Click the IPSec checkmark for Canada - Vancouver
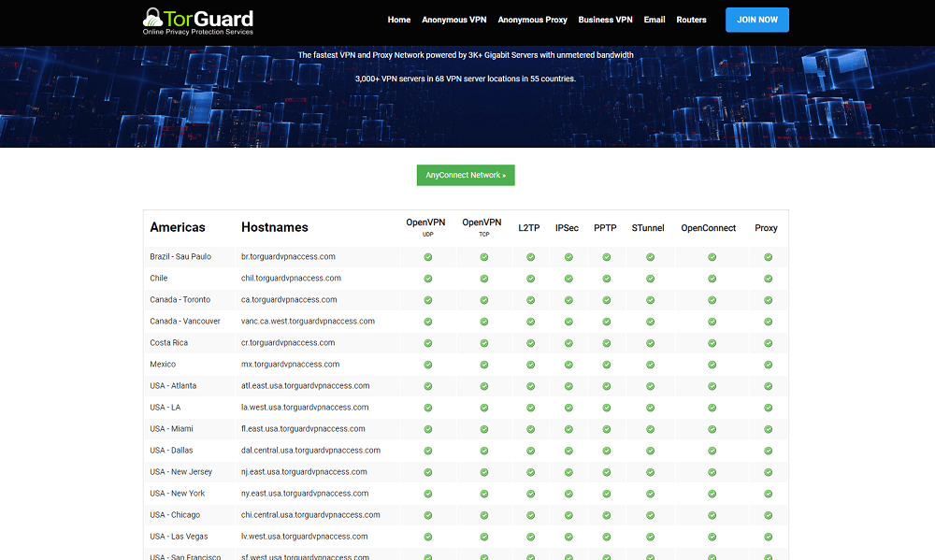Image resolution: width=935 pixels, height=560 pixels. click(x=568, y=322)
